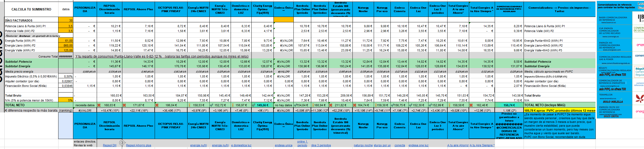The height and width of the screenshot is (149, 644).
Task: Click the ENERGÍA CEUTA XXI box
Action: click(614, 111)
